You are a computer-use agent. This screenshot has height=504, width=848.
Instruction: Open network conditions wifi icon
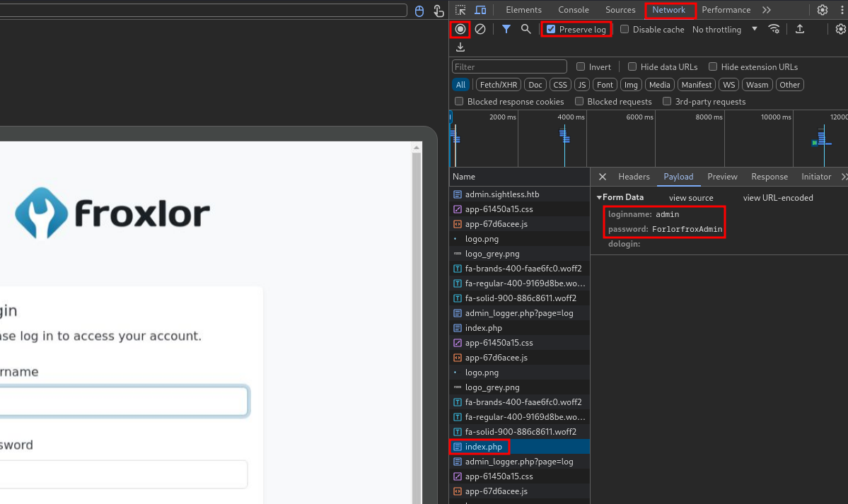tap(774, 29)
